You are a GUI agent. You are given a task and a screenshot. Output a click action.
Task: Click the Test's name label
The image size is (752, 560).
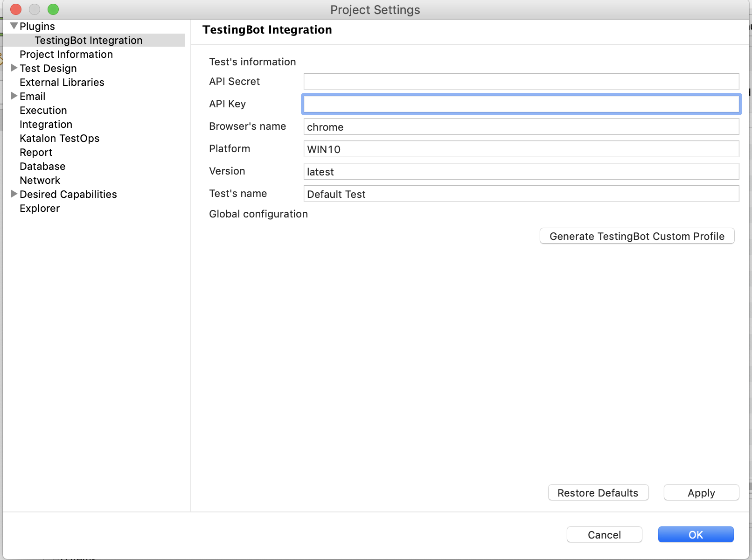pyautogui.click(x=238, y=194)
